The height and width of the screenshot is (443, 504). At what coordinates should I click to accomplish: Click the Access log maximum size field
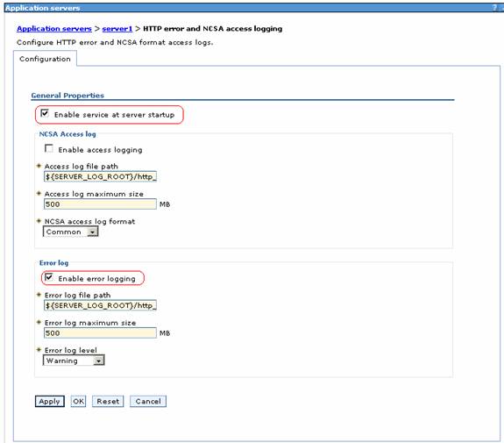point(100,204)
